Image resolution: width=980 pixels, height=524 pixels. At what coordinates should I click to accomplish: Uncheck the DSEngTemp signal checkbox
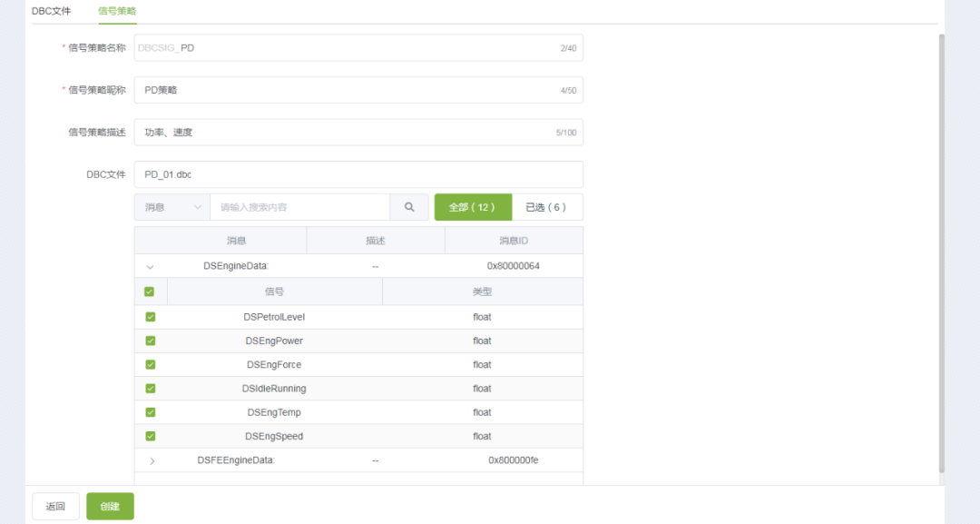pos(150,412)
